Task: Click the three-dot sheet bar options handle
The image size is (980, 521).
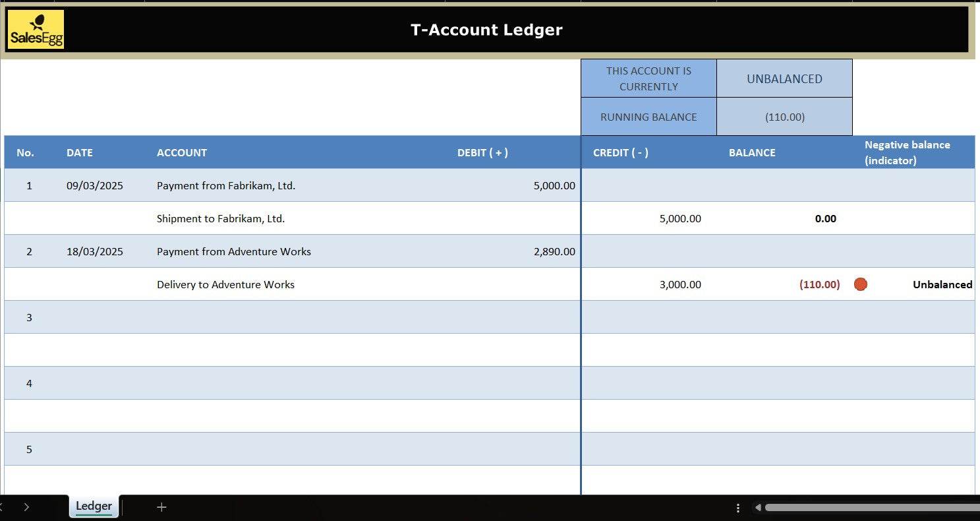Action: pos(738,508)
